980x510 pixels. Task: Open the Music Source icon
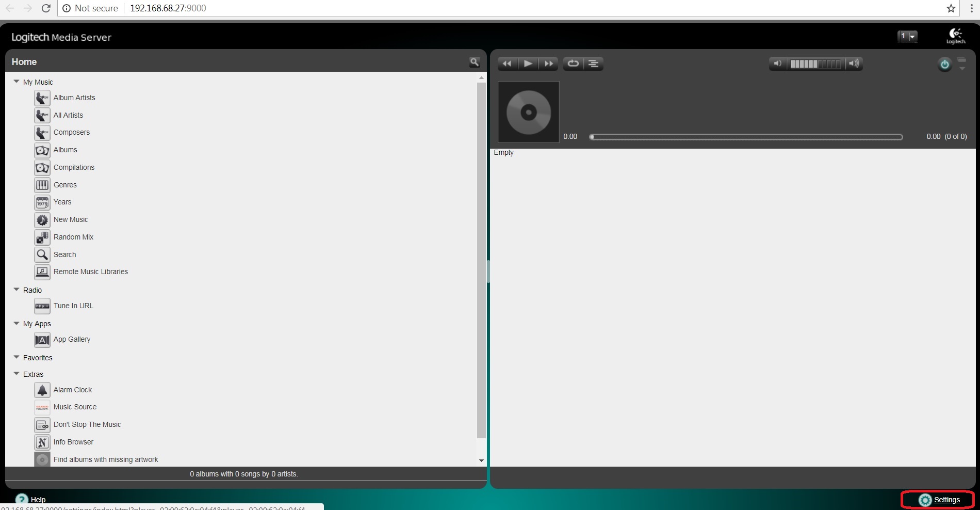[x=42, y=407]
